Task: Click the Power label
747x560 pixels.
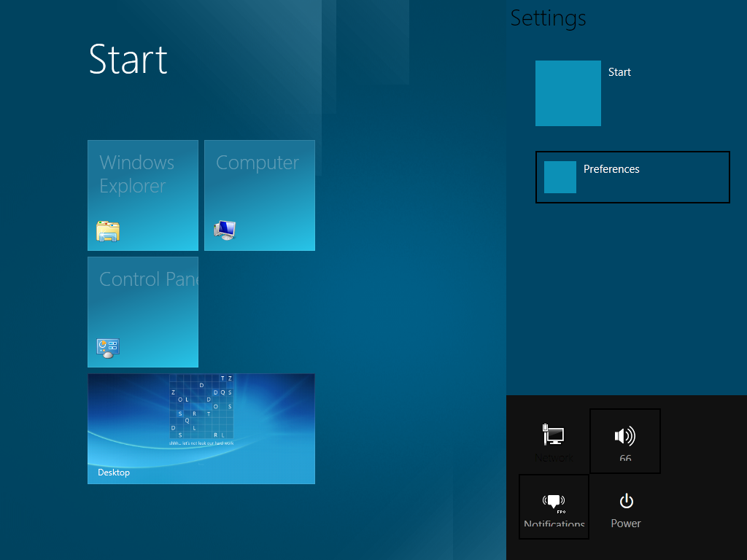Action: point(625,524)
